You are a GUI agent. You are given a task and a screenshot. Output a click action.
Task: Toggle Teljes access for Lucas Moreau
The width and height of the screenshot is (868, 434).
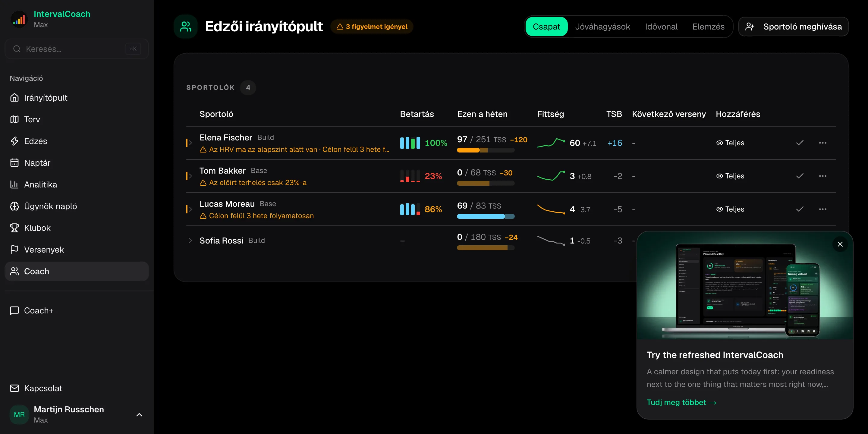tap(730, 209)
